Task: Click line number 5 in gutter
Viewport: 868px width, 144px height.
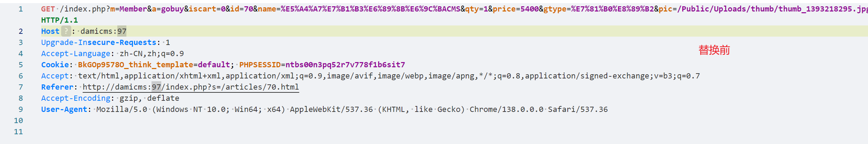Action: [x=21, y=65]
